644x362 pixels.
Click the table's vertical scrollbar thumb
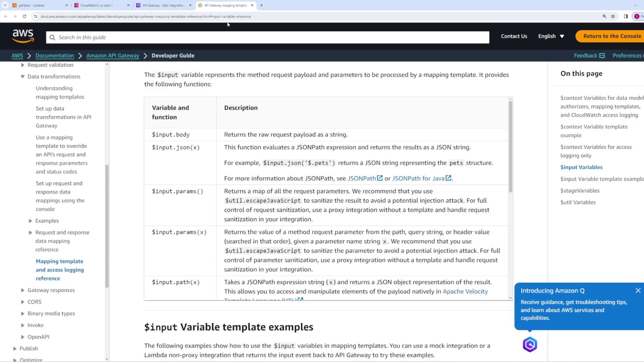(511, 147)
